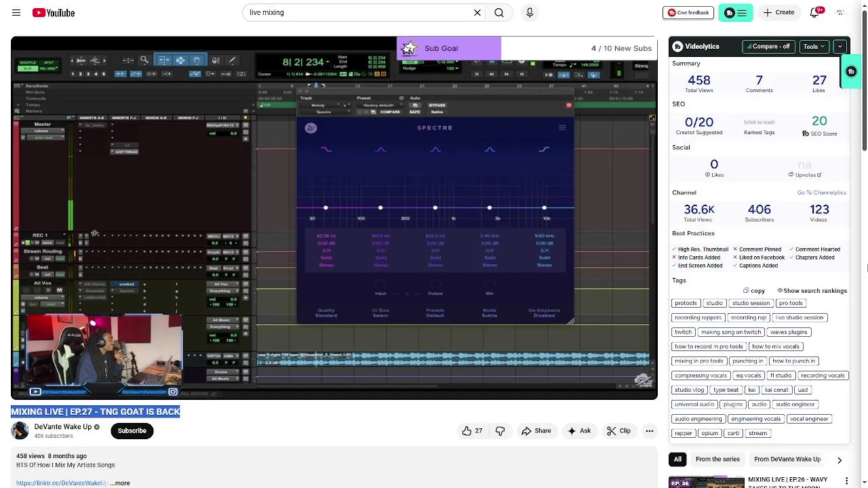This screenshot has width=868, height=488.
Task: Go To Channelytics link
Action: click(821, 192)
